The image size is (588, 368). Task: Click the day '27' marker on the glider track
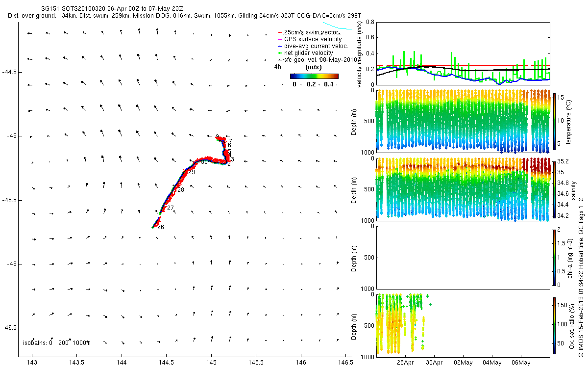coord(171,208)
